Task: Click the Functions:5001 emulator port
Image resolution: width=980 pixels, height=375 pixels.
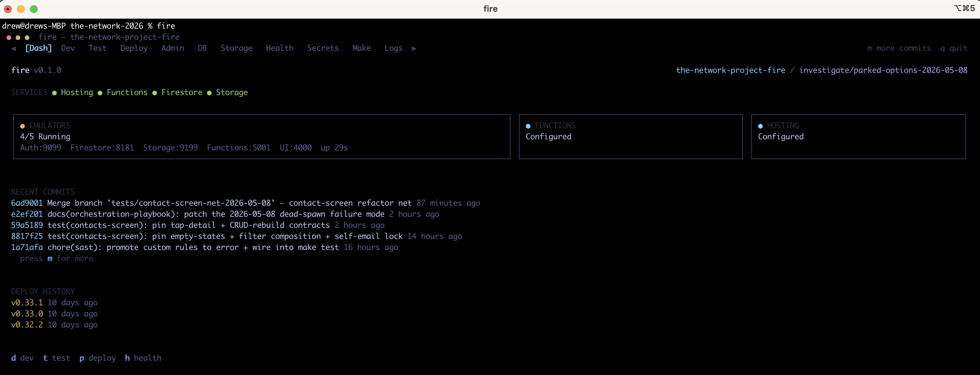Action: pos(238,147)
